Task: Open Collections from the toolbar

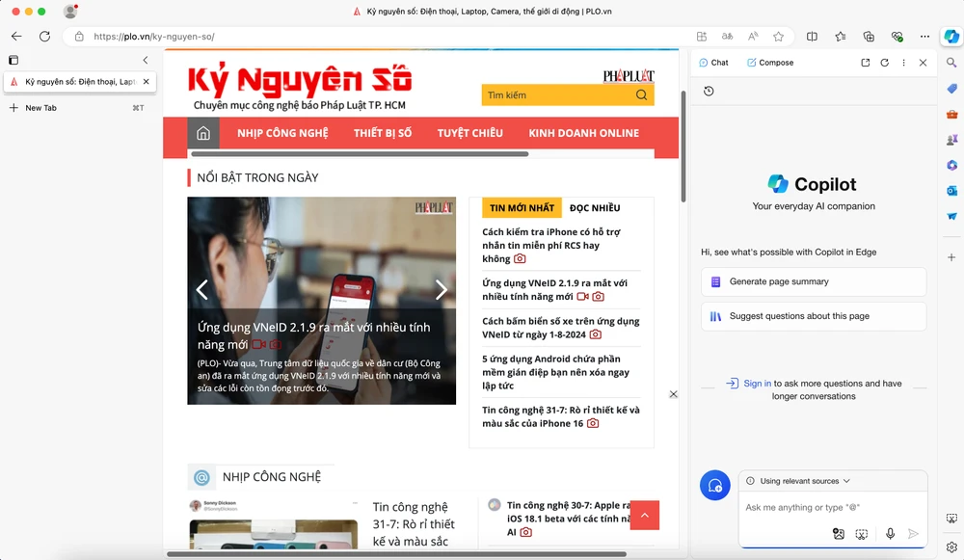Action: (868, 36)
